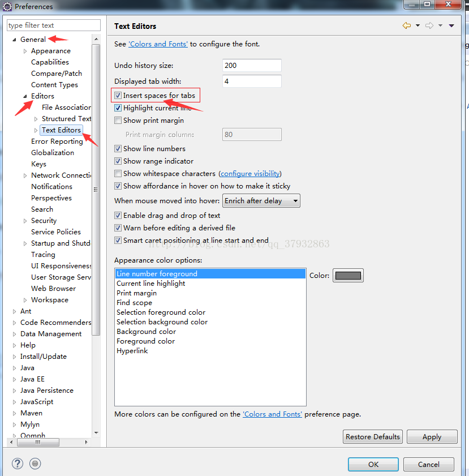
Task: Open the line number foreground Color picker
Action: point(348,275)
